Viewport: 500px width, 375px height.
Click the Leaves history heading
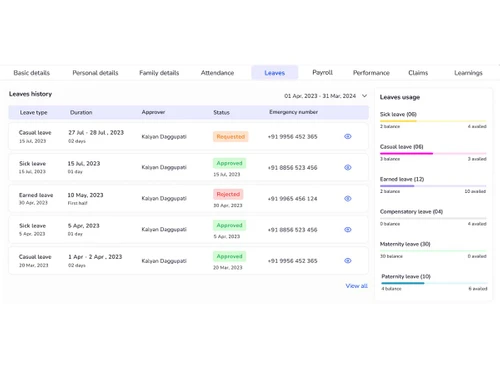[x=30, y=94]
